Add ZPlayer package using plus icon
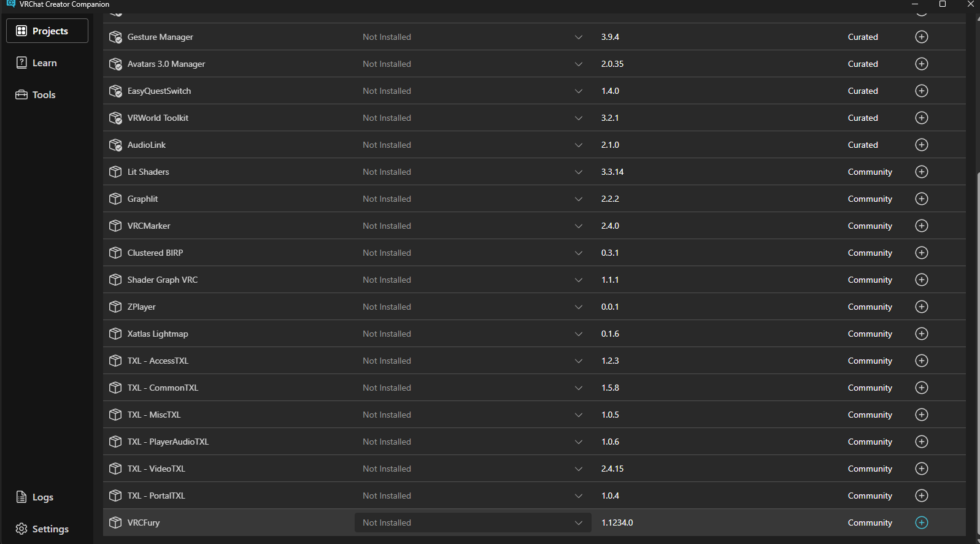Screen dimensions: 980x544 pyautogui.click(x=922, y=307)
